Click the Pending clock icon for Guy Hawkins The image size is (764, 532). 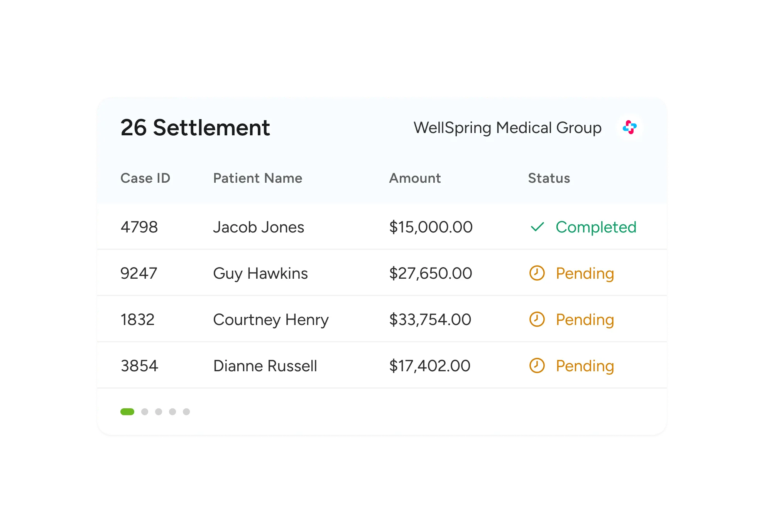click(537, 273)
